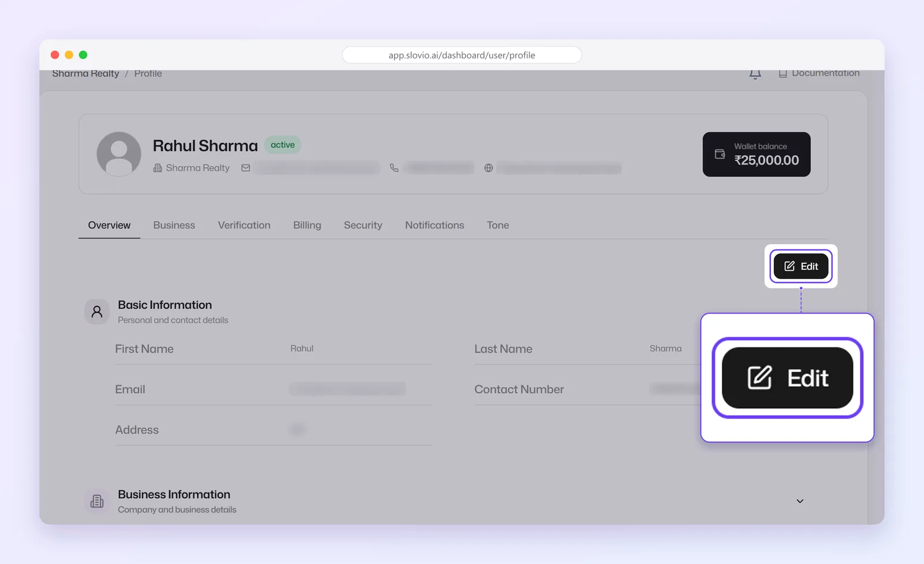Click the user avatar picture
Screen dimensions: 924x564
coord(119,154)
